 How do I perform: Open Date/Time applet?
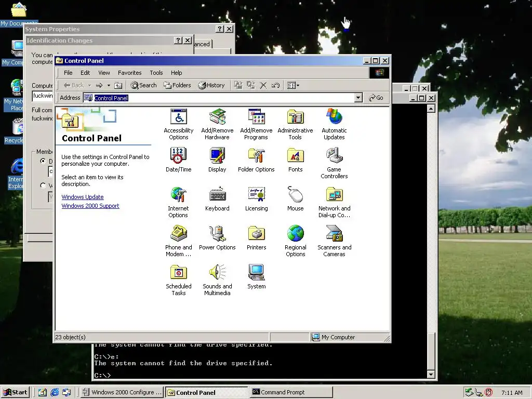(179, 160)
